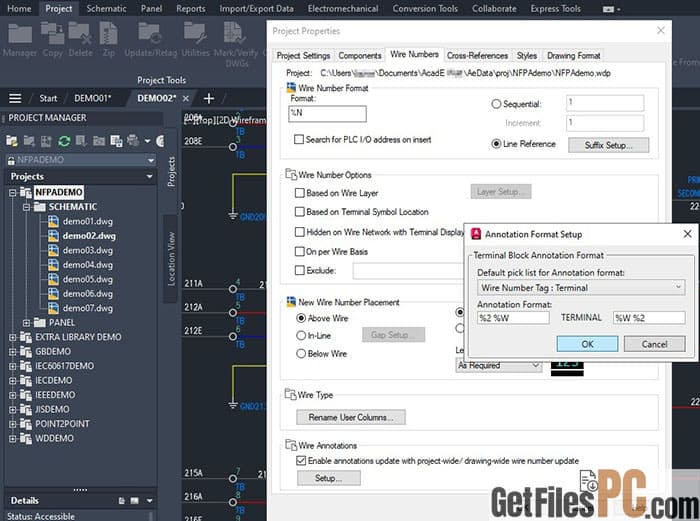Select In-Line wire number placement
The image size is (700, 521).
click(x=301, y=335)
